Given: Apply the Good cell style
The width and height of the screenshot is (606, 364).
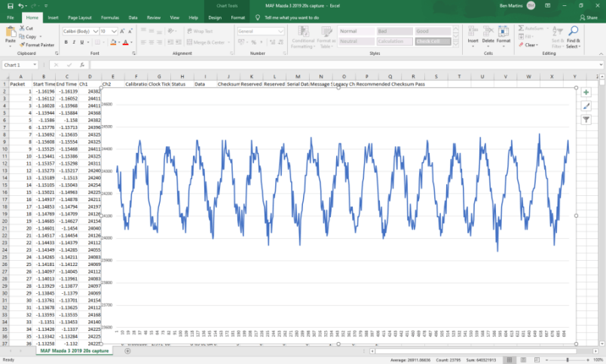Looking at the screenshot, I should pyautogui.click(x=433, y=32).
